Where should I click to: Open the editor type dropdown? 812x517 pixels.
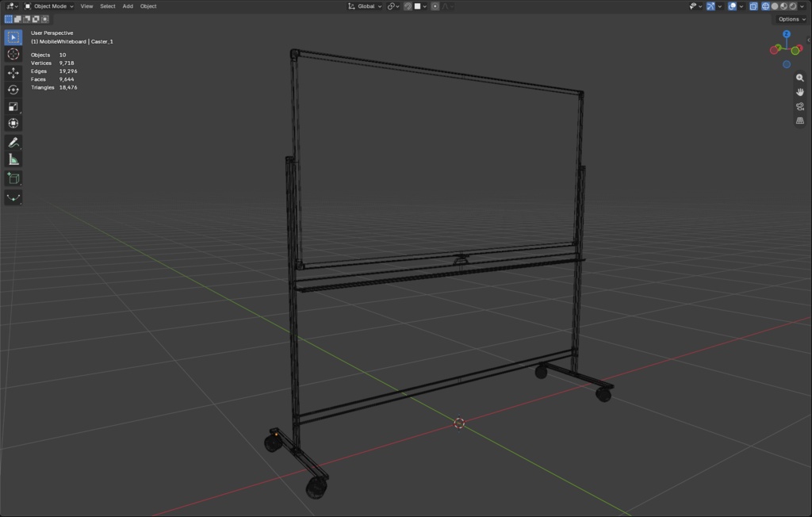tap(12, 6)
